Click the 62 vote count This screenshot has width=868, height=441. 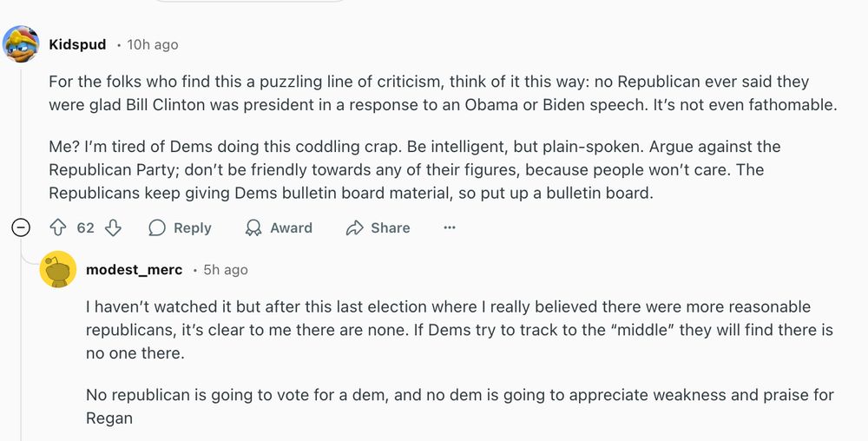85,227
